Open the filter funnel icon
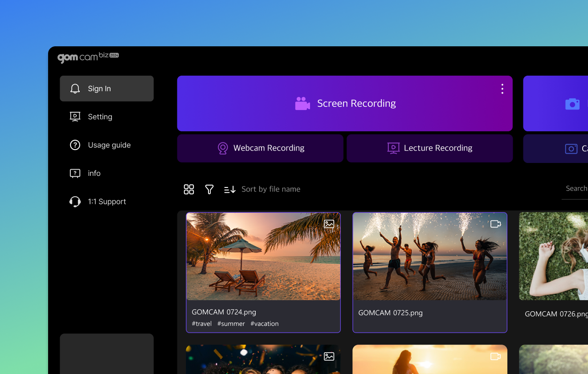This screenshot has width=588, height=374. [x=209, y=189]
